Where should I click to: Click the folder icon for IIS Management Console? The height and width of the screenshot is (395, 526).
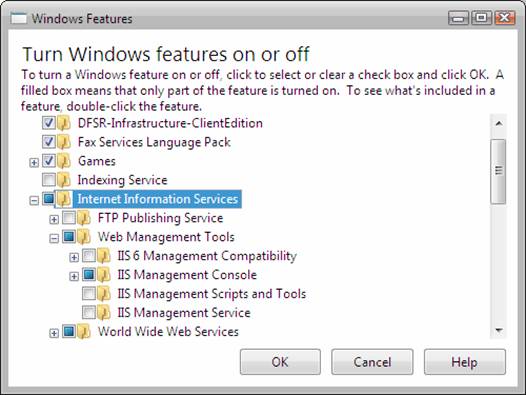coord(104,275)
